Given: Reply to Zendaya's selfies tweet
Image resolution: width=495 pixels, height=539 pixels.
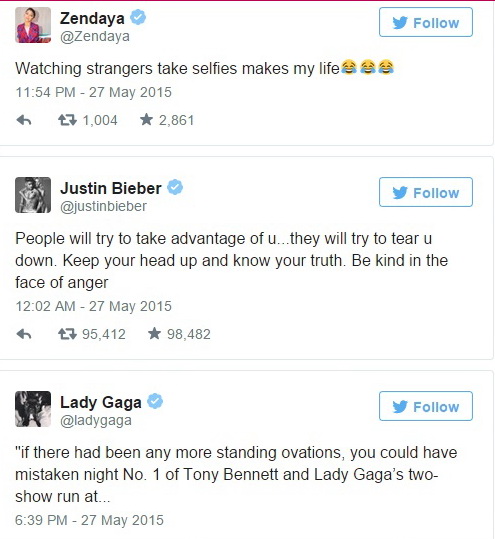Looking at the screenshot, I should click(24, 120).
